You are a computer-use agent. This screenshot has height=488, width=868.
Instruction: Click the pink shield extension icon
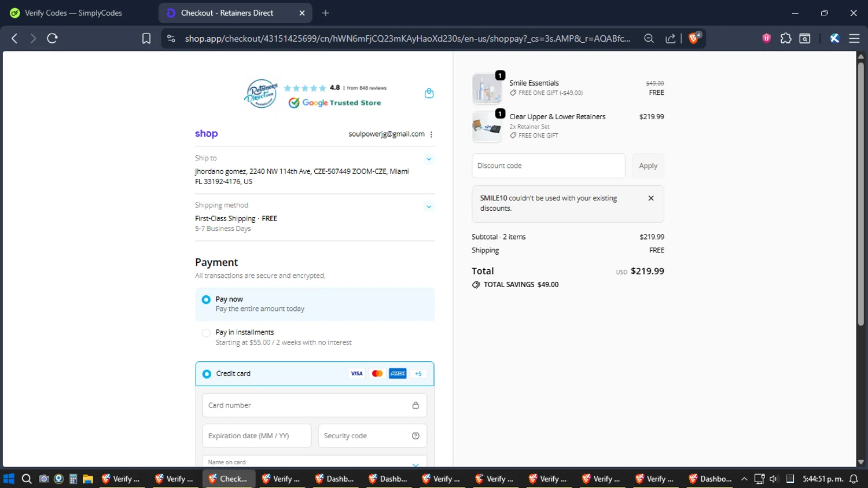767,38
